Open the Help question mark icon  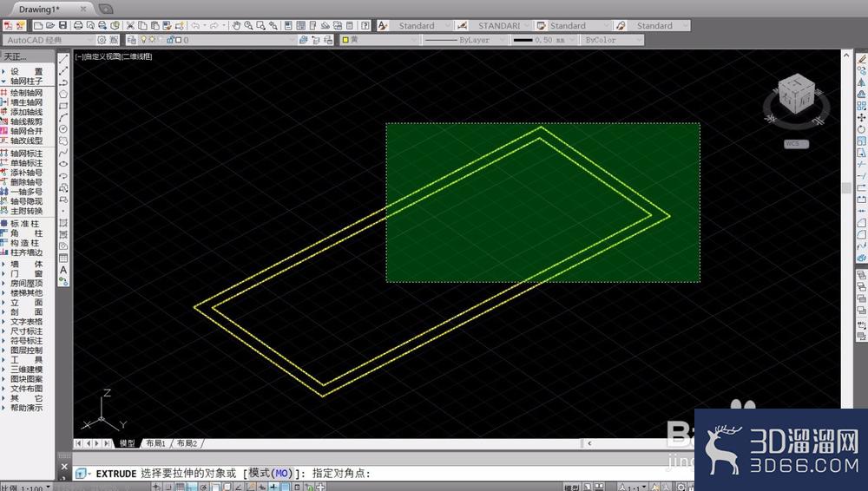pos(365,25)
